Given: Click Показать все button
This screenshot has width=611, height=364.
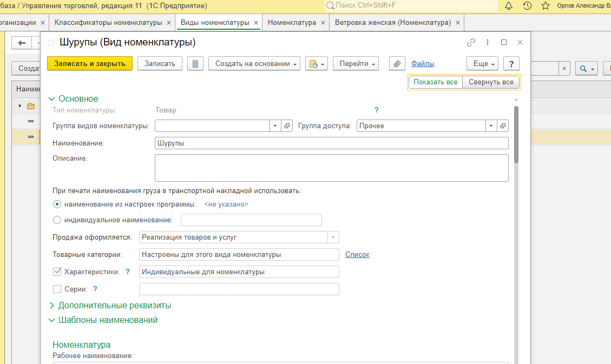Looking at the screenshot, I should point(435,82).
